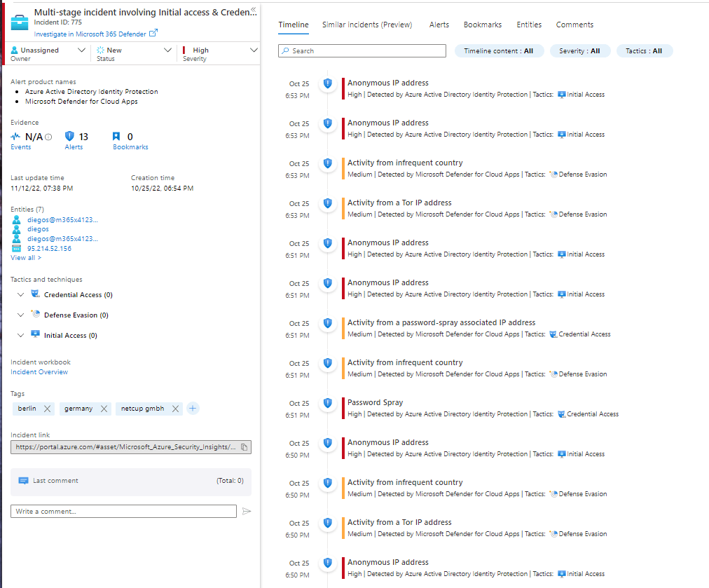Viewport: 709px width, 588px height.
Task: Click the View all entities link
Action: tap(26, 257)
